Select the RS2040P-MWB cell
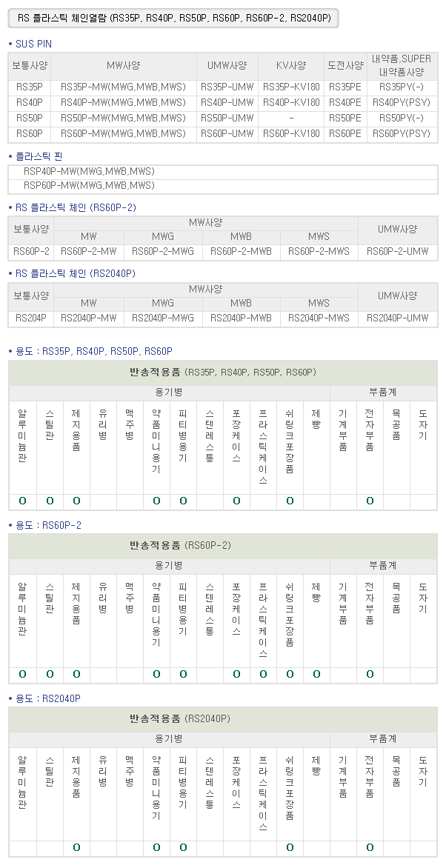Screen dimensions: 446x868 (x=241, y=318)
